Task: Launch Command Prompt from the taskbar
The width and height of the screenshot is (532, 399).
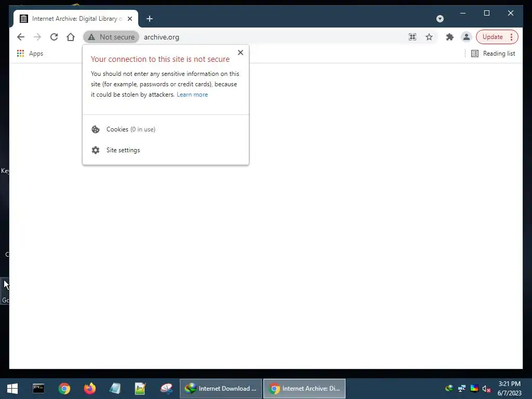Action: tap(38, 389)
